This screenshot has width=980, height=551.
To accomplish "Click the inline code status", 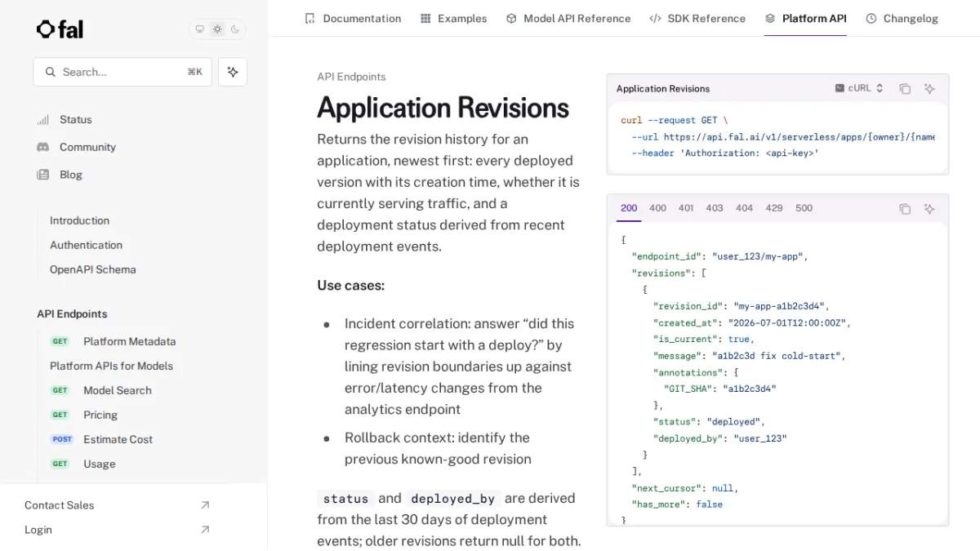I will (x=345, y=499).
